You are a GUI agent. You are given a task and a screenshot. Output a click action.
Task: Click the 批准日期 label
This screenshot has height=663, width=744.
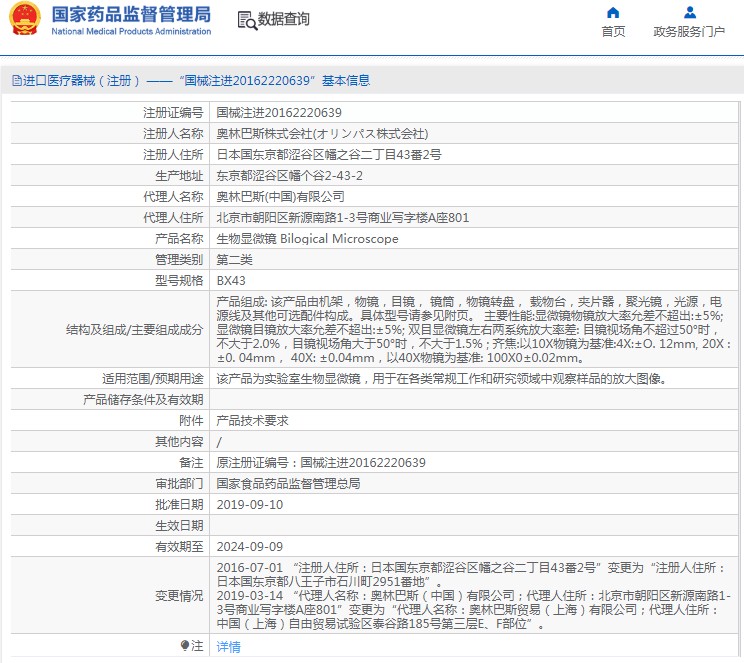pyautogui.click(x=179, y=504)
